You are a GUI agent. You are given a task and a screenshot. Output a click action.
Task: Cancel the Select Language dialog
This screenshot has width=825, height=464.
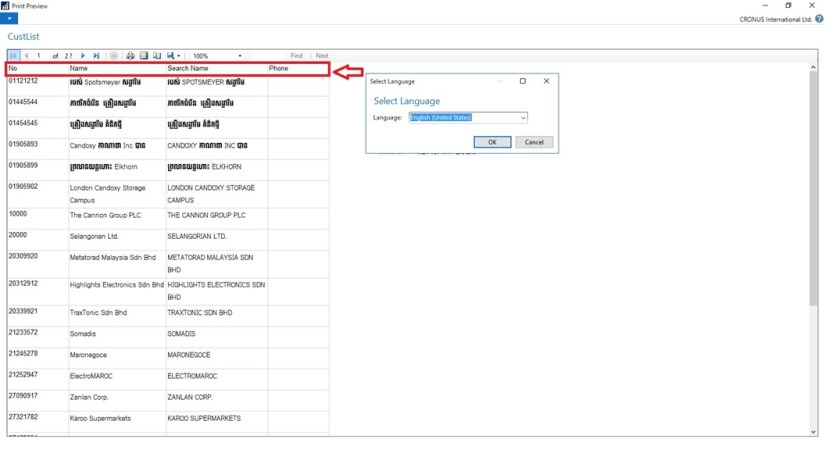tap(533, 142)
